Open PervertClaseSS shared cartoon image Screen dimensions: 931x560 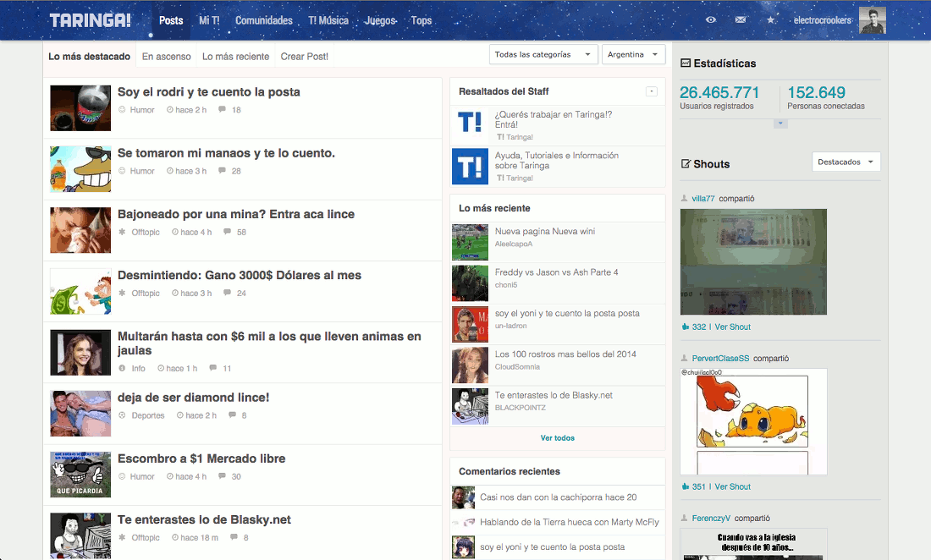753,421
